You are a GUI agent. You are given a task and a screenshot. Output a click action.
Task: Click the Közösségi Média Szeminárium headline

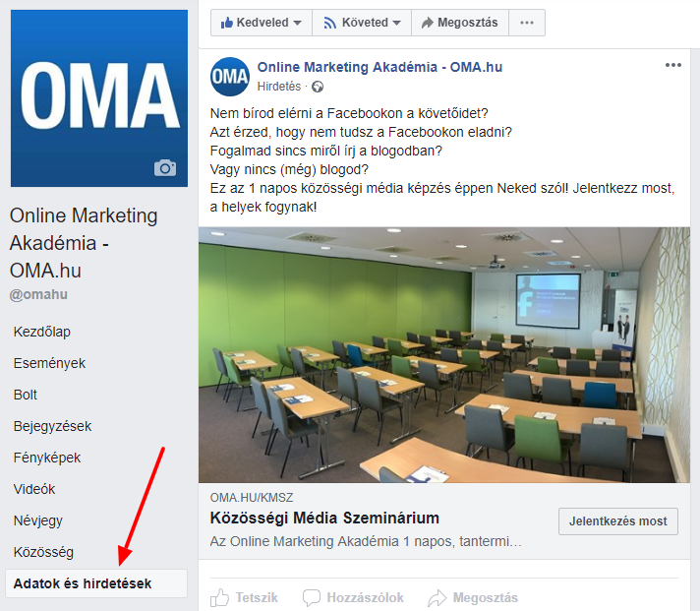[x=324, y=519]
